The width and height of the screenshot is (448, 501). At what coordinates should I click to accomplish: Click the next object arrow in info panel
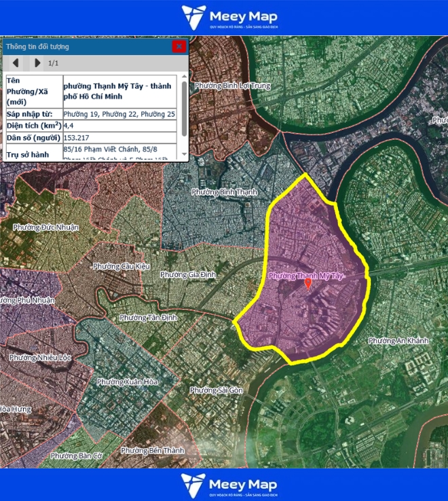tap(37, 63)
